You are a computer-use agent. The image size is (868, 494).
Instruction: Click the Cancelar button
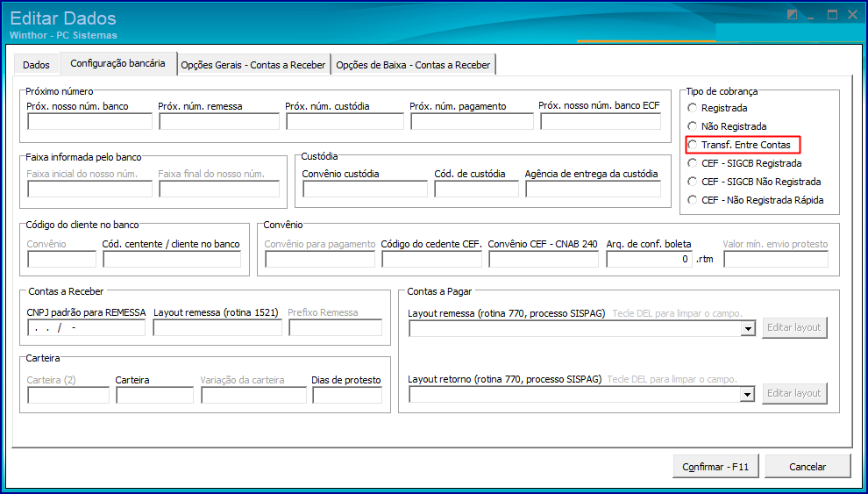pyautogui.click(x=808, y=466)
